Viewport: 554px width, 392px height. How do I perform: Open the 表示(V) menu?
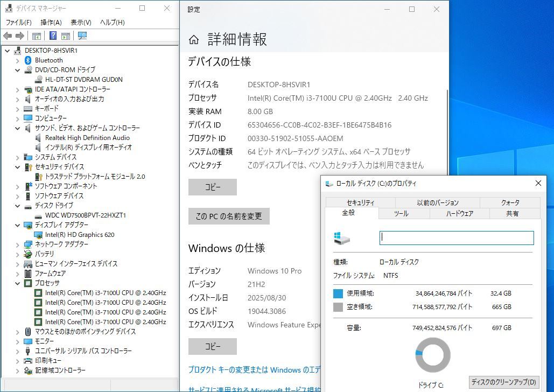pos(81,22)
